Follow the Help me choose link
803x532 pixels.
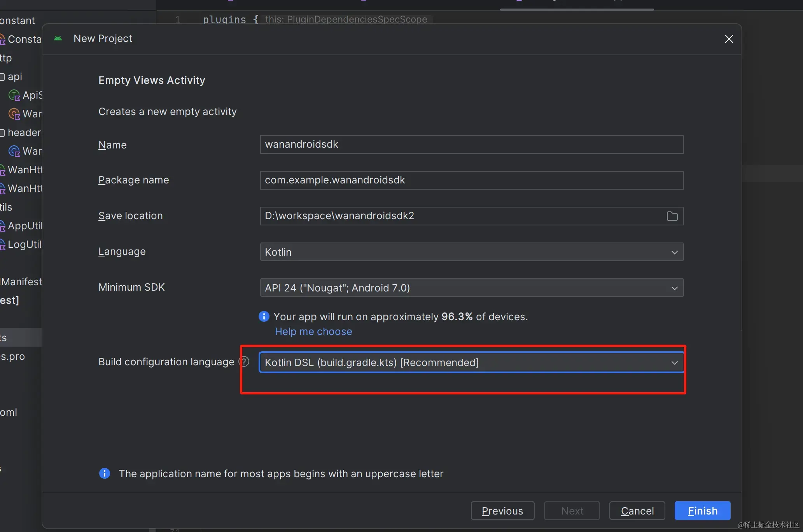pos(313,331)
